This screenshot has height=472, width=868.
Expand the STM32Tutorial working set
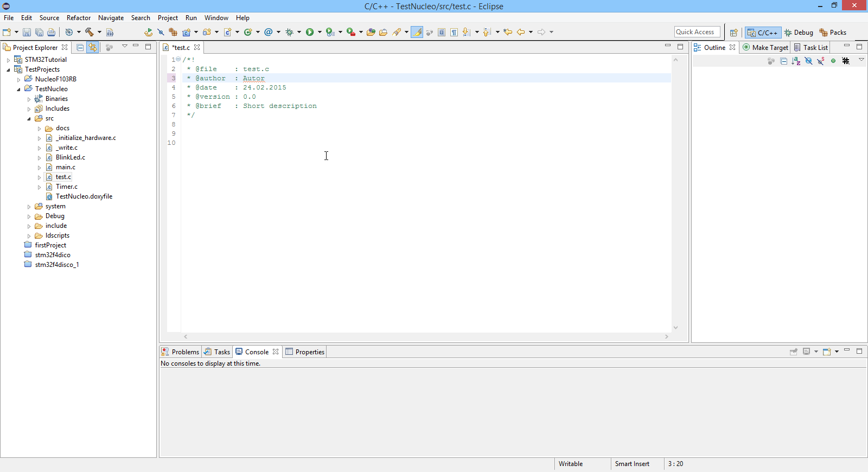tap(8, 60)
